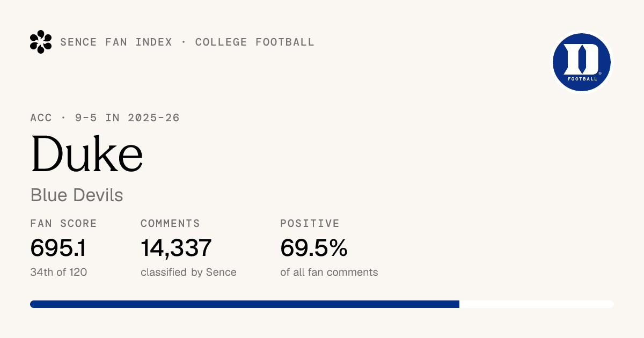Click the of all fan comments caption
This screenshot has height=338, width=644.
click(329, 273)
